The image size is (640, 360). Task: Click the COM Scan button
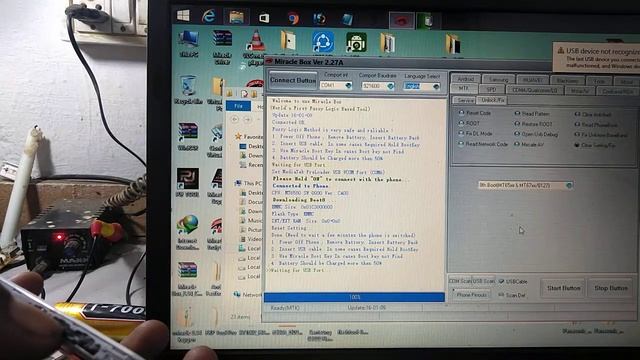click(x=460, y=281)
